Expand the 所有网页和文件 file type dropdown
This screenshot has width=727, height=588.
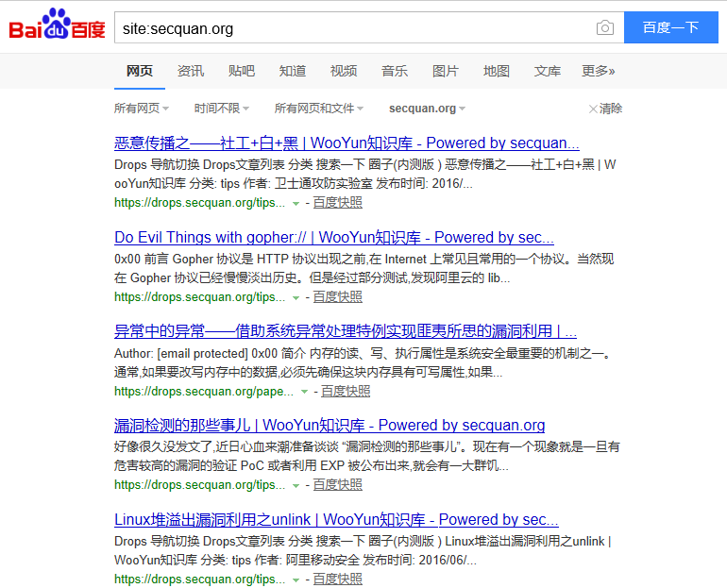coord(318,109)
